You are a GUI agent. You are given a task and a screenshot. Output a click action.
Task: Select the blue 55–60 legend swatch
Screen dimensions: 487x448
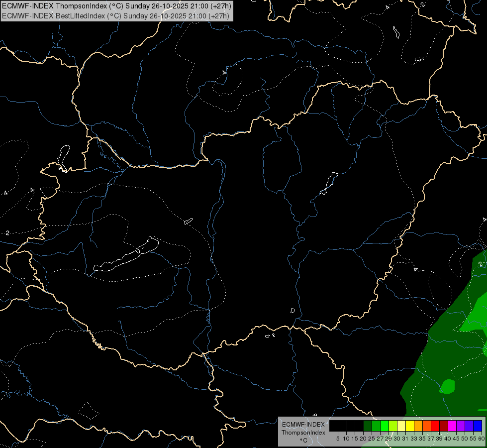pyautogui.click(x=478, y=426)
